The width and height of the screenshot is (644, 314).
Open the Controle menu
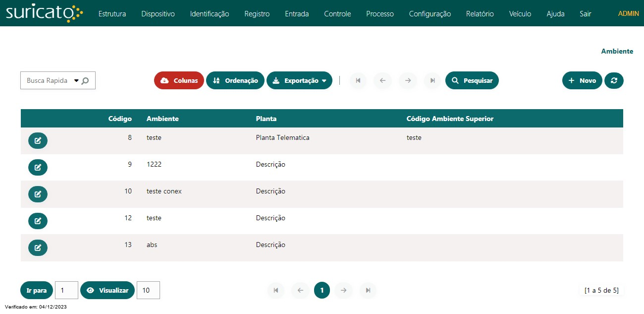pos(337,14)
